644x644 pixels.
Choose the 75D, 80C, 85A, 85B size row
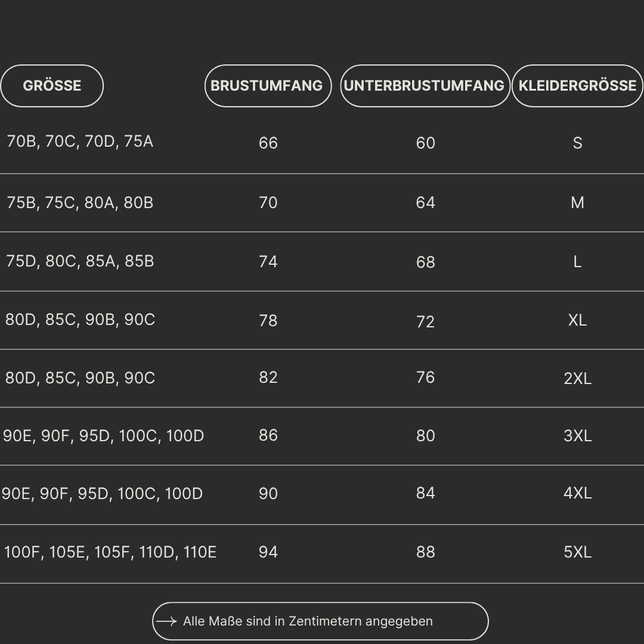coord(322,262)
